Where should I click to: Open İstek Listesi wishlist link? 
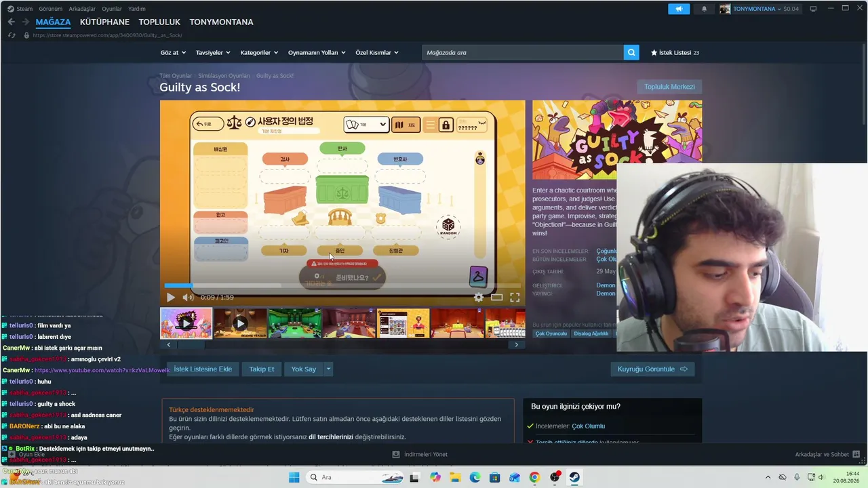click(675, 52)
